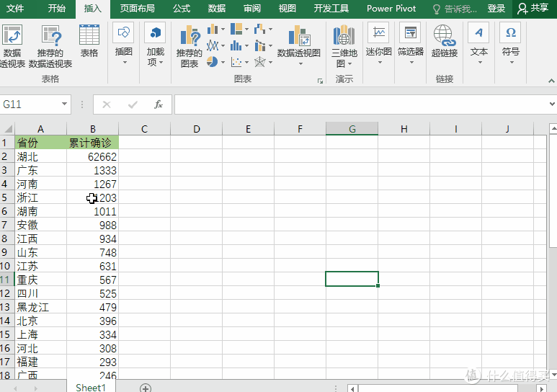Open the 3D Map (三维地图) tool
The image size is (557, 392).
pos(344,45)
